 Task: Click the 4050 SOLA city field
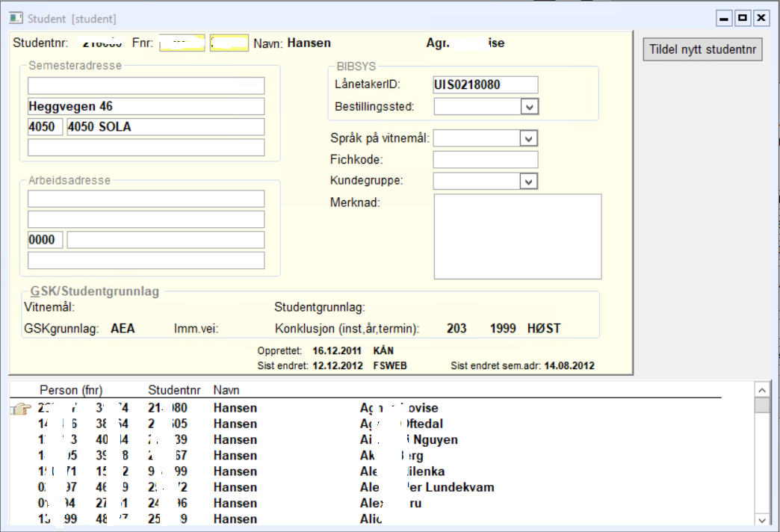166,127
